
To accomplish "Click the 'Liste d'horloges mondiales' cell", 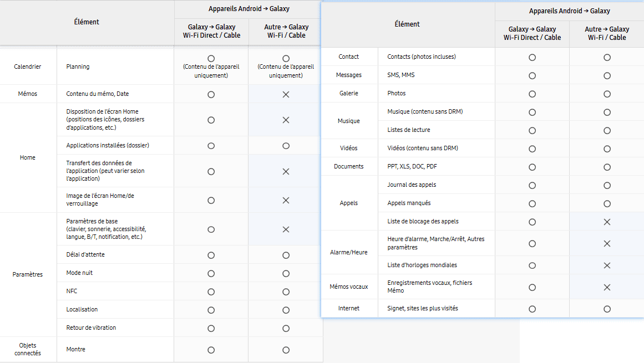I will 436,265.
